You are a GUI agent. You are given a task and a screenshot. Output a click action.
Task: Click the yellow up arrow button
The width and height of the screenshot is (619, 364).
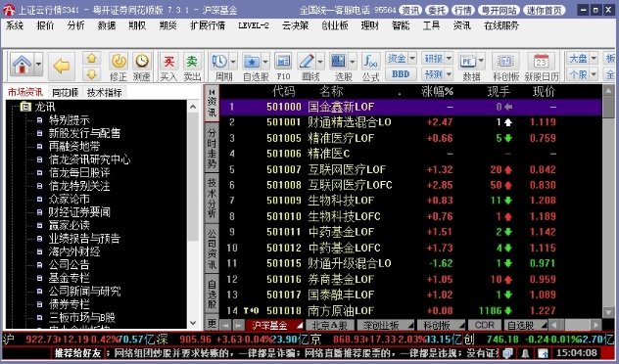click(x=92, y=59)
